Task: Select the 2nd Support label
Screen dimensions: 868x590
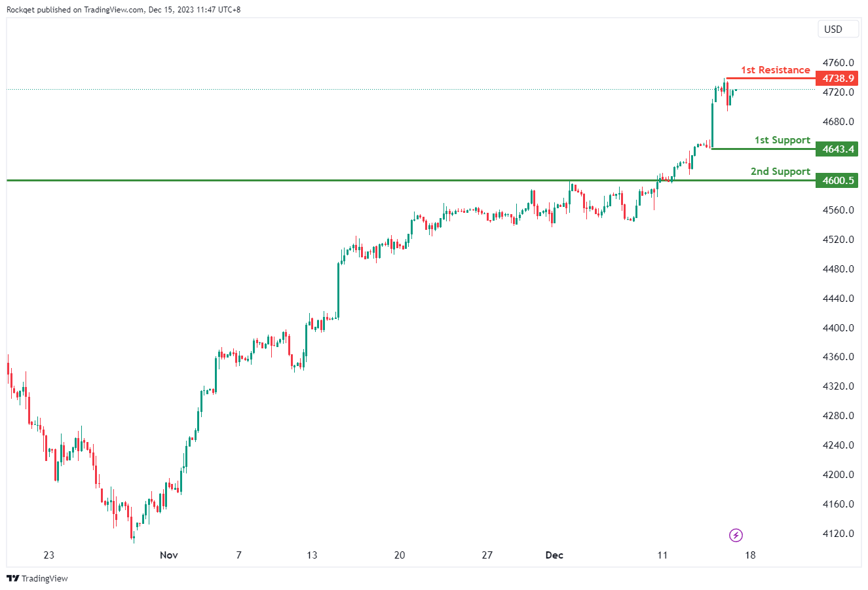Action: click(780, 172)
